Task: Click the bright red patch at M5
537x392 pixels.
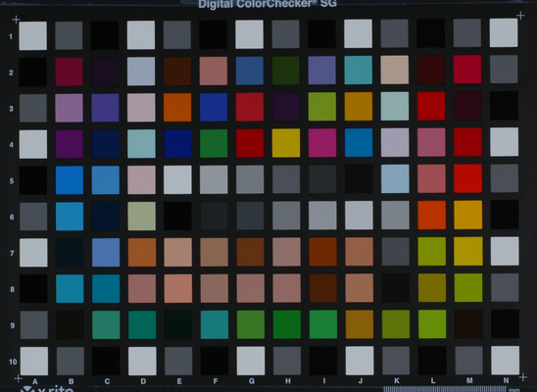Action: 467,178
